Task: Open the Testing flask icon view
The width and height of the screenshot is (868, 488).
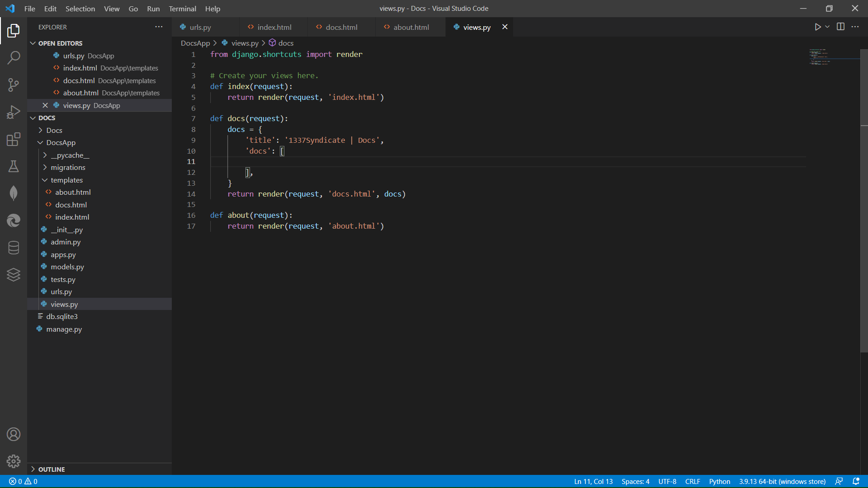Action: pyautogui.click(x=14, y=166)
